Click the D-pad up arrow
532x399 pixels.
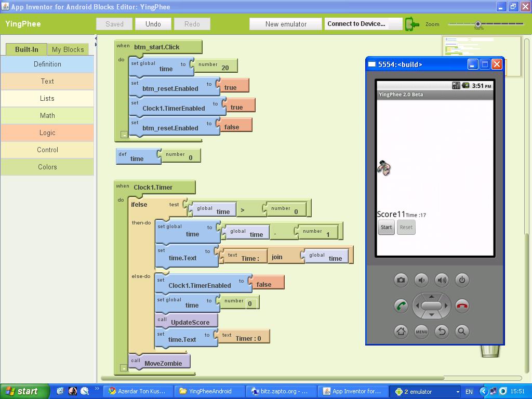[431, 296]
